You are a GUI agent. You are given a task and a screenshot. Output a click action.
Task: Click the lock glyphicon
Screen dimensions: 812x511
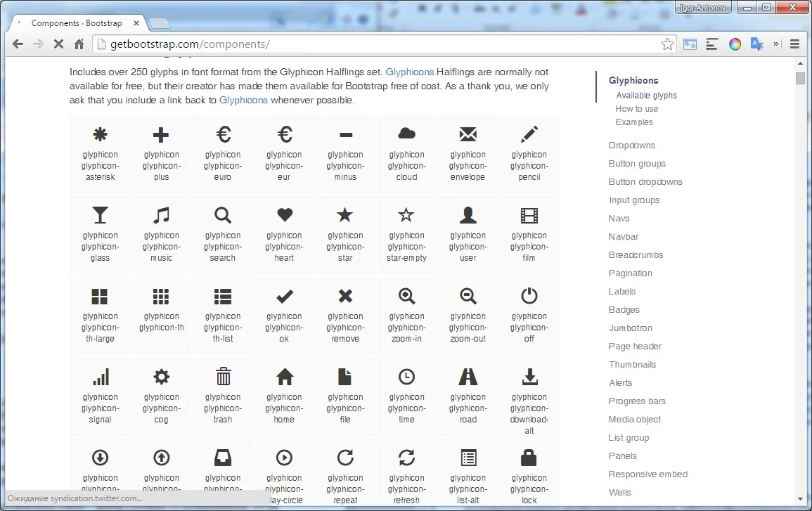pos(529,458)
